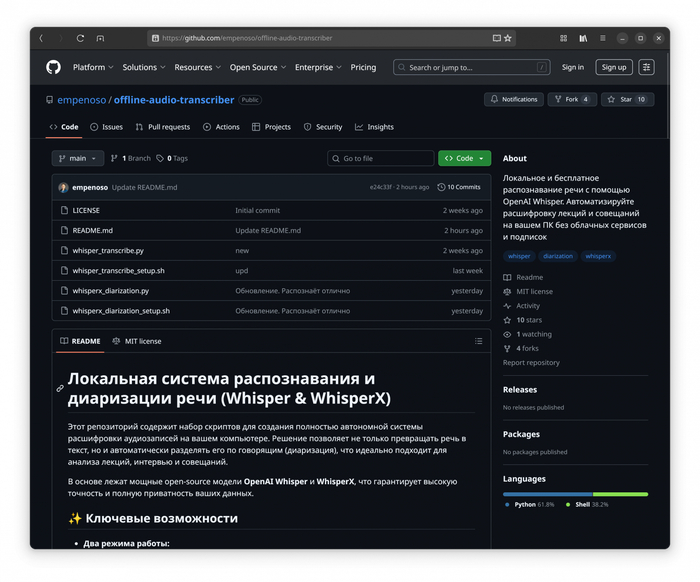Click the Languages color bar

575,494
